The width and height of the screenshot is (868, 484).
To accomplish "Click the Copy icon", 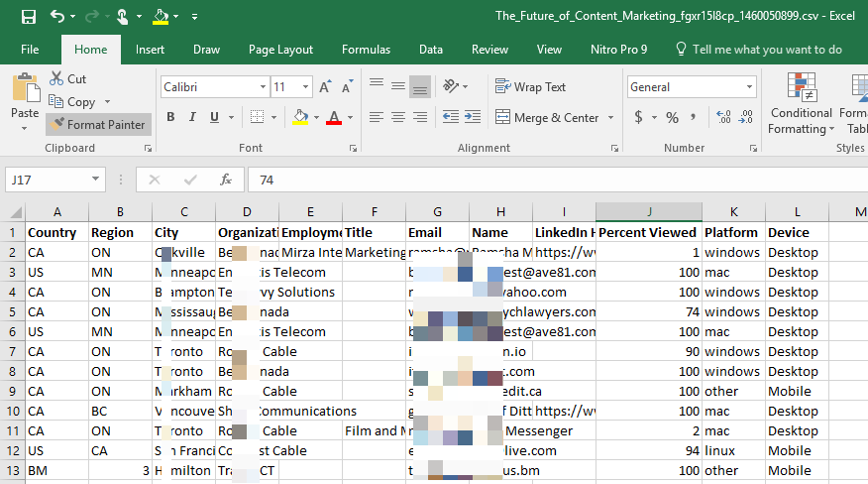I will pos(55,101).
